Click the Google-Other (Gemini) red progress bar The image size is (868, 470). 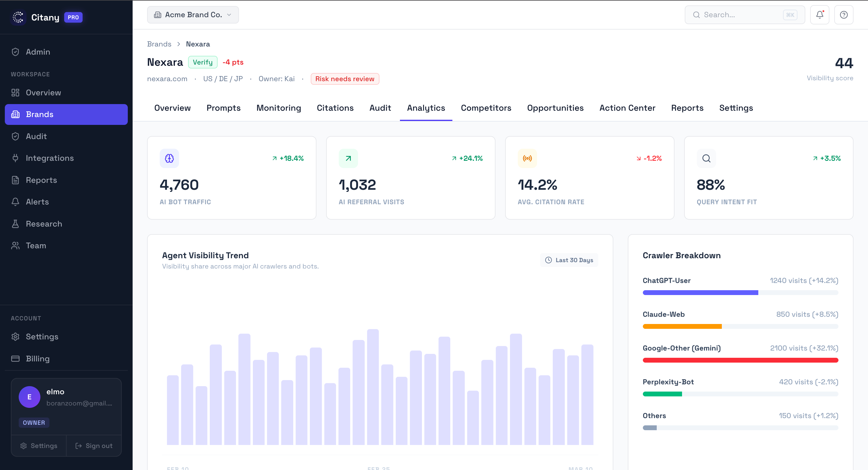(740, 360)
